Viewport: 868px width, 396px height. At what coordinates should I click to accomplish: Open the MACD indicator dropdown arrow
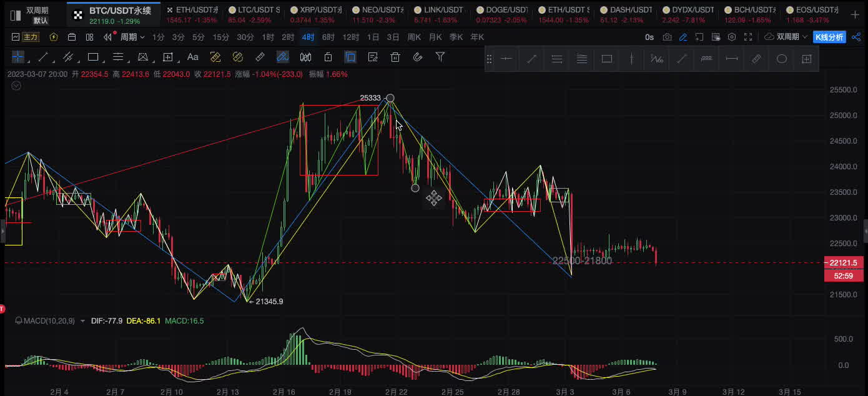point(82,321)
